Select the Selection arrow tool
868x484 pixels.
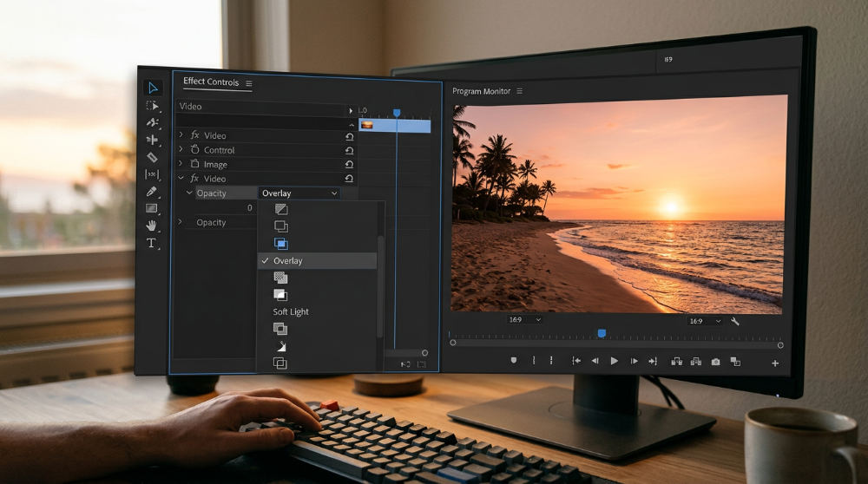tap(154, 88)
